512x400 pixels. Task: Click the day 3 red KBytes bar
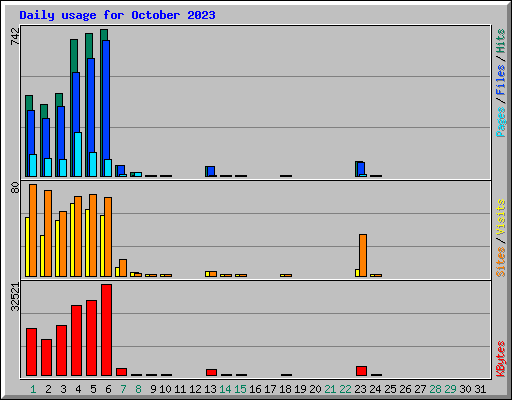pyautogui.click(x=61, y=350)
